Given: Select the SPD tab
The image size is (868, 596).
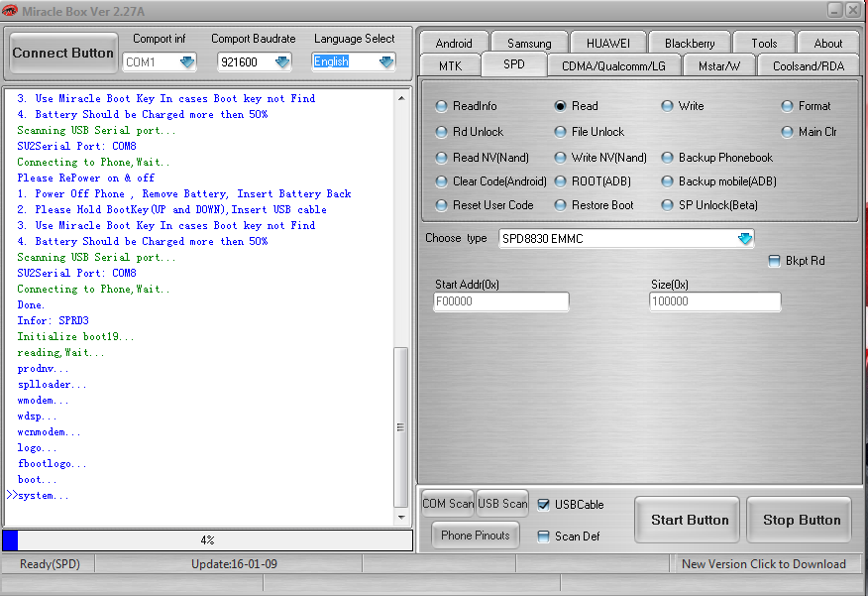Looking at the screenshot, I should (x=513, y=64).
